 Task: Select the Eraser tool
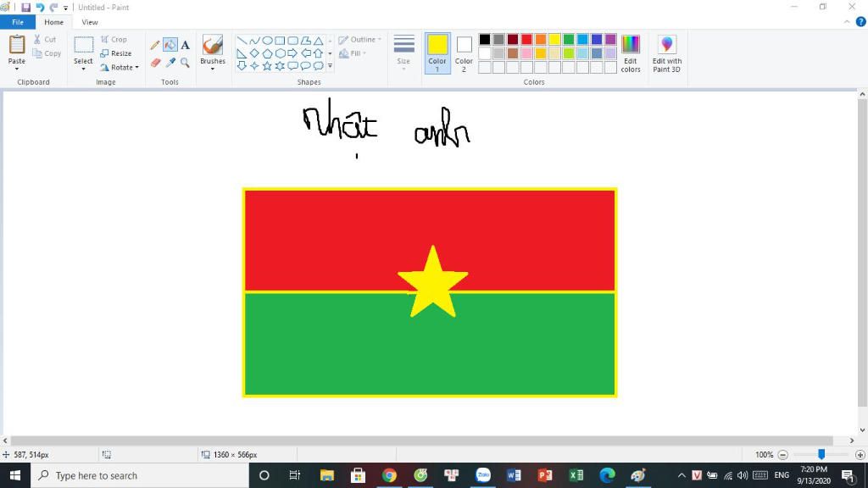click(155, 63)
